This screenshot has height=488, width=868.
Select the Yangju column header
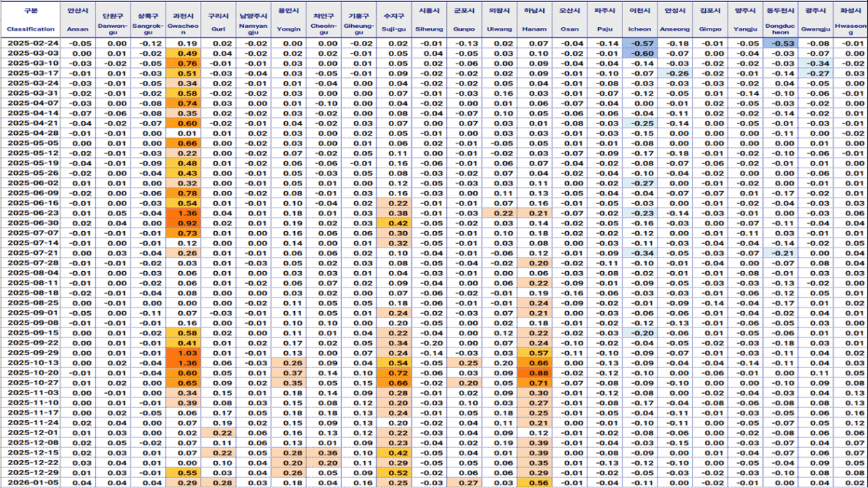click(x=744, y=20)
